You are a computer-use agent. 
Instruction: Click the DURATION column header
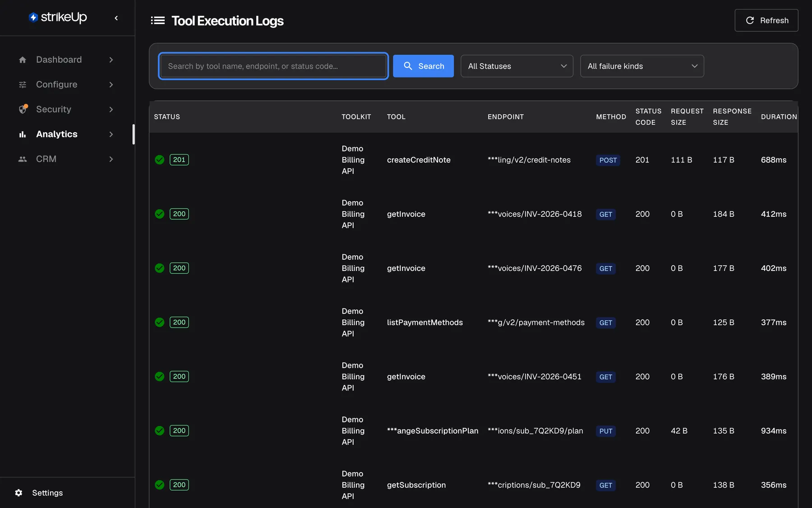tap(779, 117)
